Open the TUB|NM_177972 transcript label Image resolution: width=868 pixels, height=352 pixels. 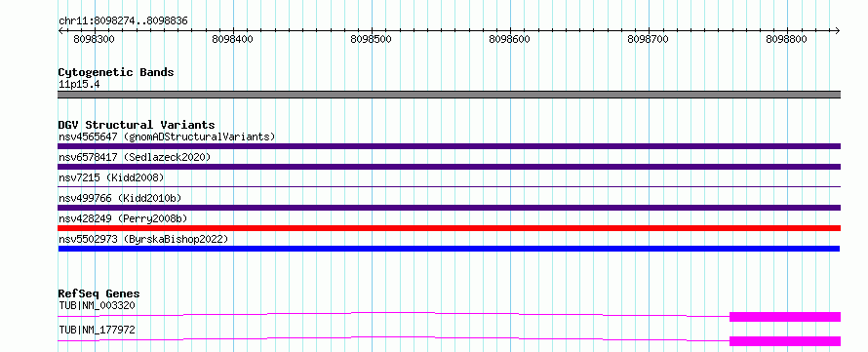click(x=97, y=331)
